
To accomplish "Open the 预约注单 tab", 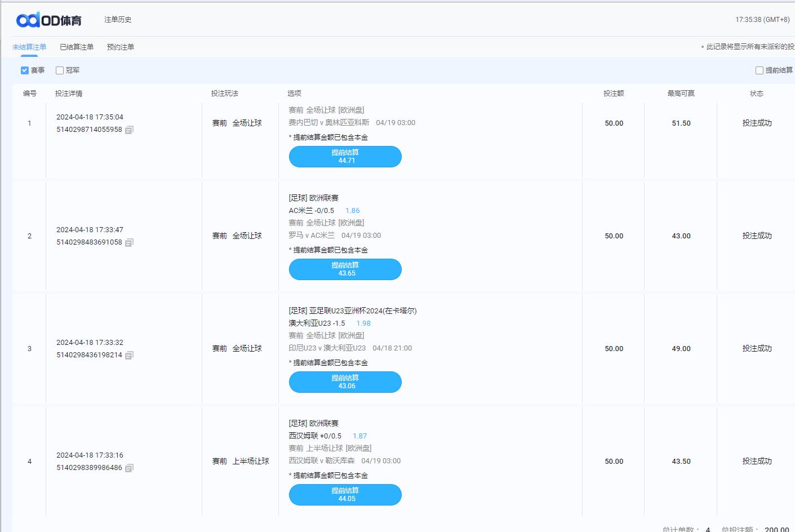I will 121,47.
